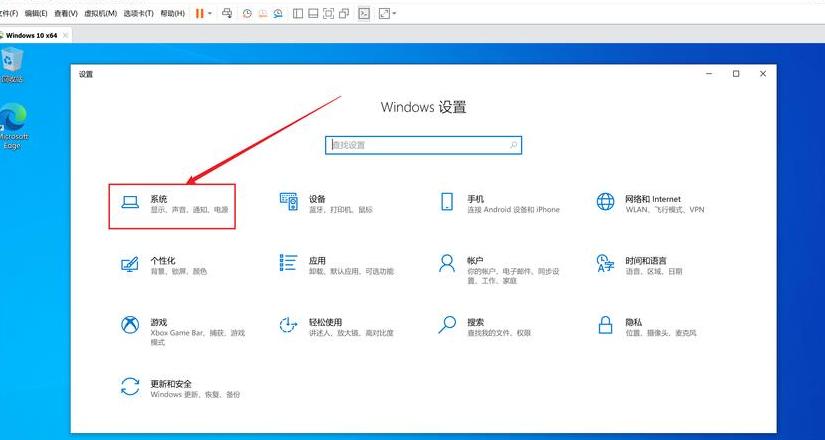
Task: Take a snapshot of this virtual machine
Action: point(247,14)
